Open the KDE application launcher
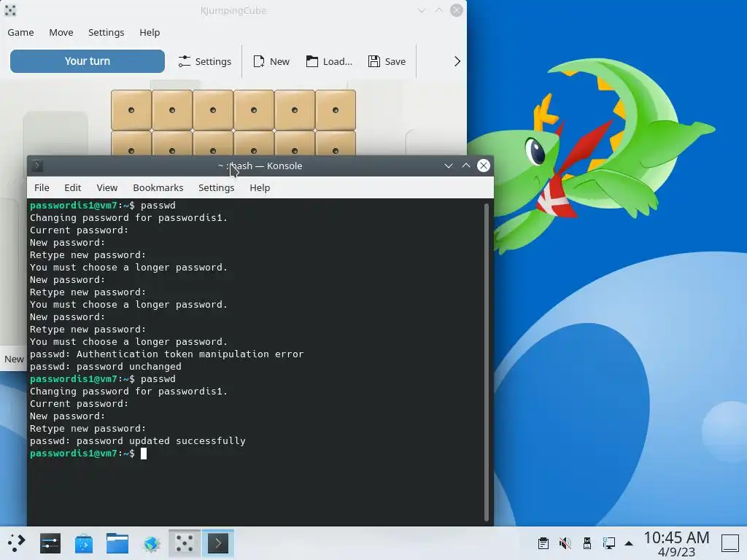Image resolution: width=747 pixels, height=560 pixels. tap(16, 543)
